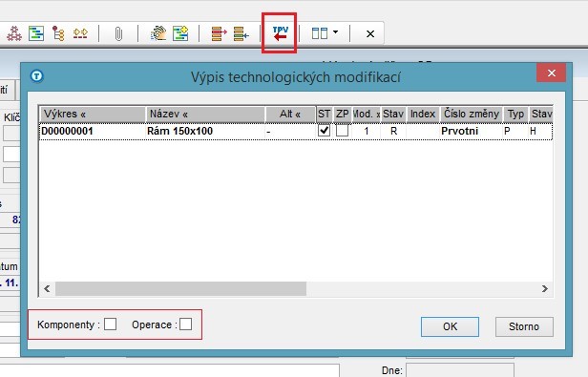
Task: Click the horizontal scrollbar thumb
Action: click(180, 288)
